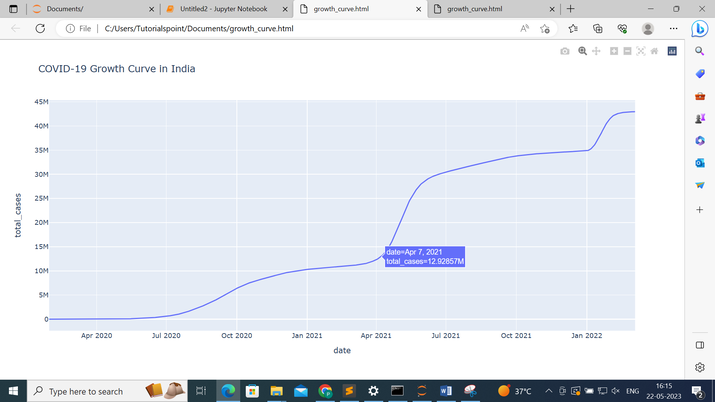
Task: Show hidden system tray icons chevron
Action: click(x=549, y=391)
